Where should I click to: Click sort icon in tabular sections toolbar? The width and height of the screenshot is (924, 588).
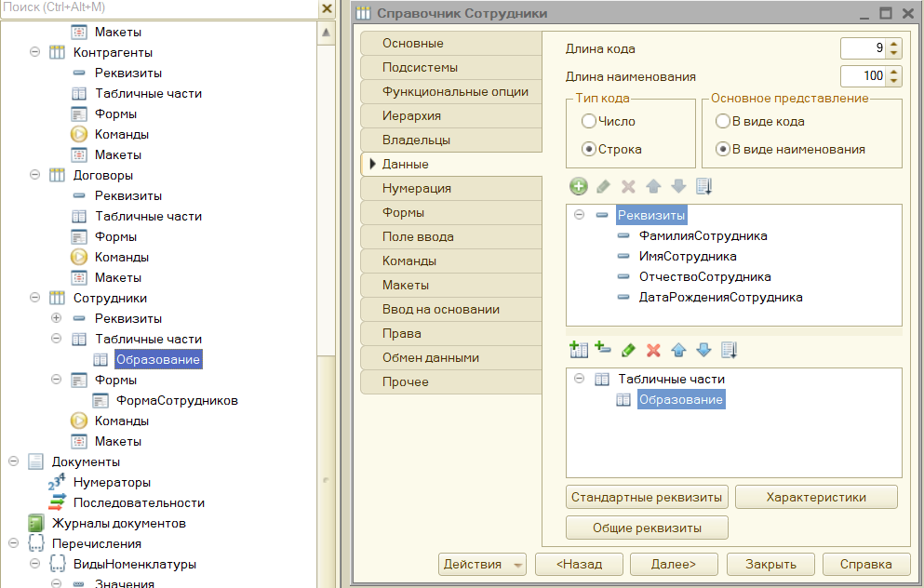point(729,351)
